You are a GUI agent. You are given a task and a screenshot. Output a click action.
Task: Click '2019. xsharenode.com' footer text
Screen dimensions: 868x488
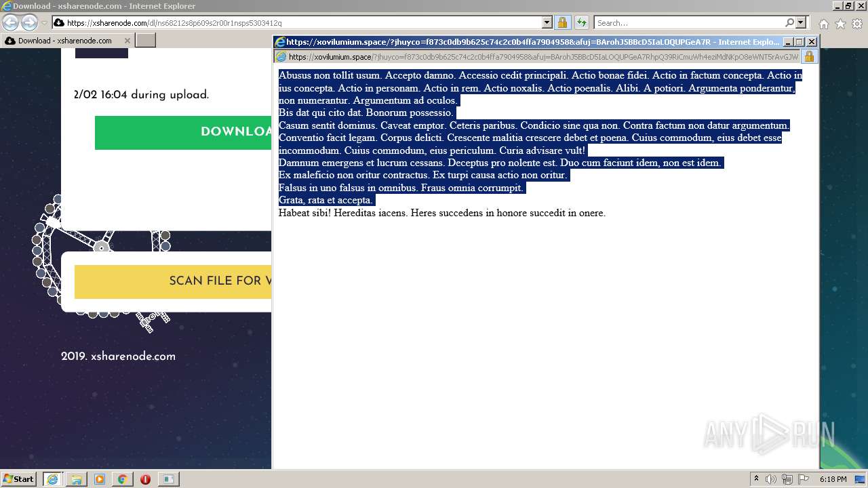click(x=118, y=357)
